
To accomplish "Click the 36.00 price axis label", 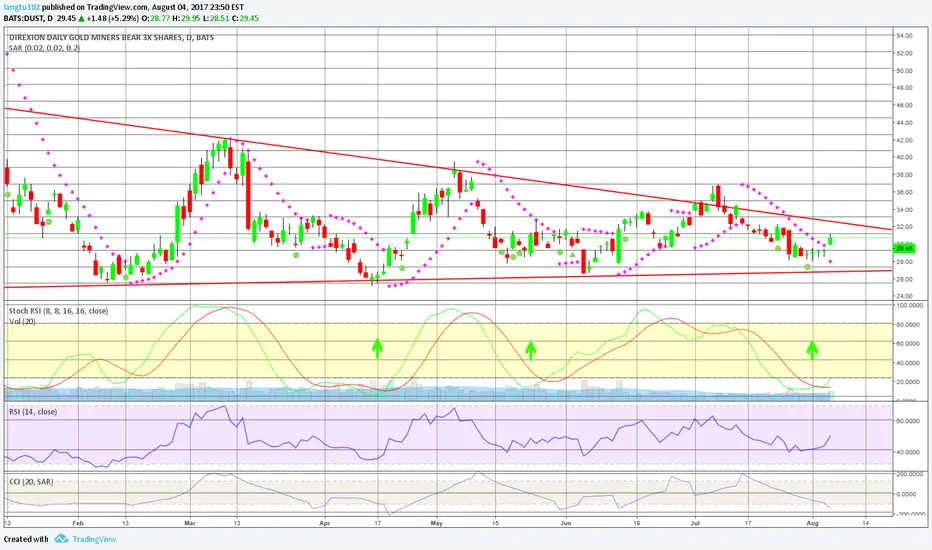I will 904,192.
